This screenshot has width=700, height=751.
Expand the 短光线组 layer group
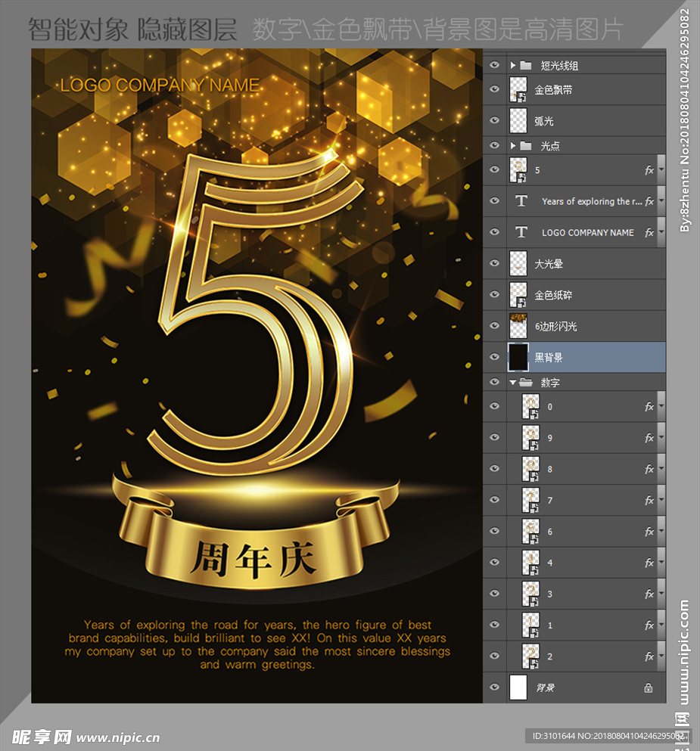click(x=513, y=66)
